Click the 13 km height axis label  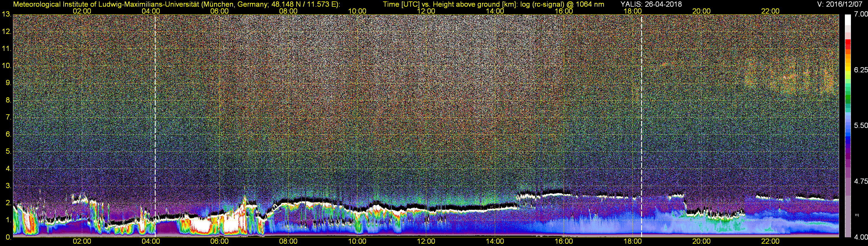(x=7, y=14)
